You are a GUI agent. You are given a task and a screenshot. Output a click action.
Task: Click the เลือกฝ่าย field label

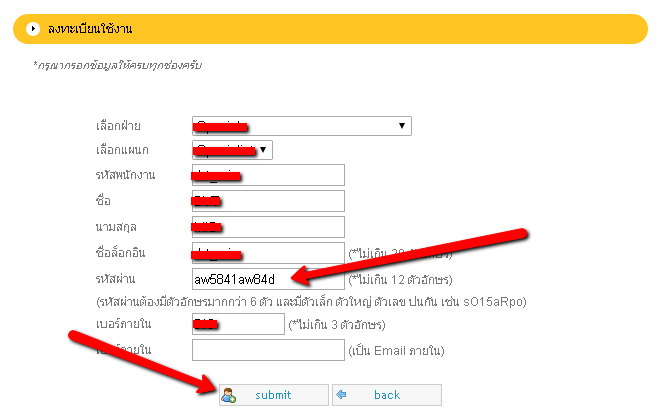coord(118,127)
